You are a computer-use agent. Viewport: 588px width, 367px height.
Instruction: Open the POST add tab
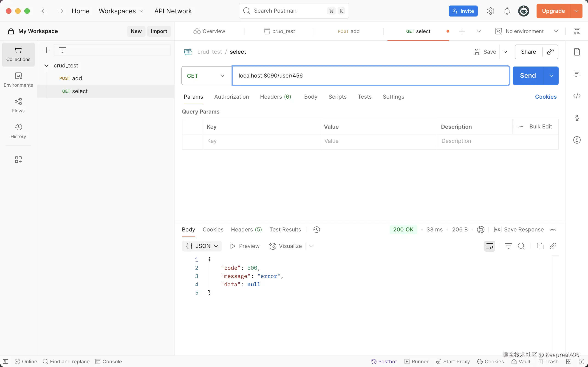click(348, 31)
